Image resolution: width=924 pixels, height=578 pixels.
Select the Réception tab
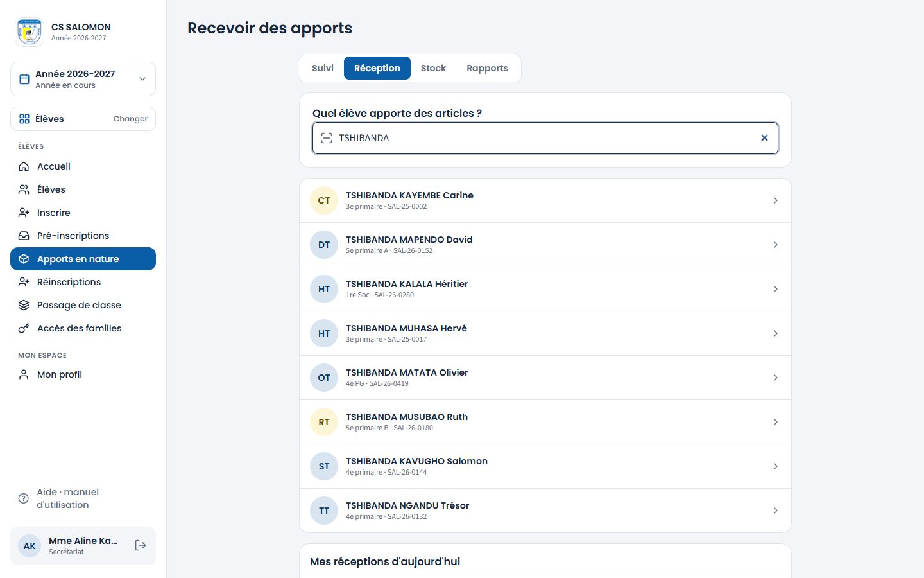pyautogui.click(x=377, y=68)
